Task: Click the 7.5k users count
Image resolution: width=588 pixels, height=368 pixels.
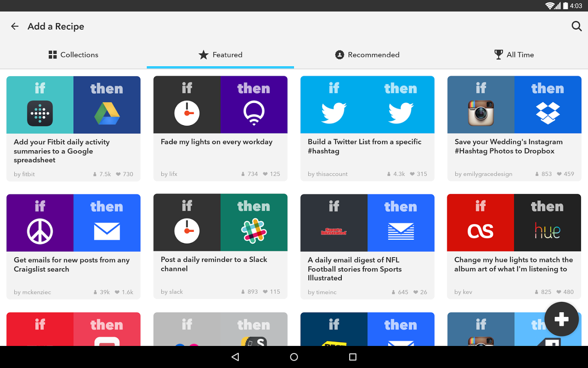Action: point(102,174)
